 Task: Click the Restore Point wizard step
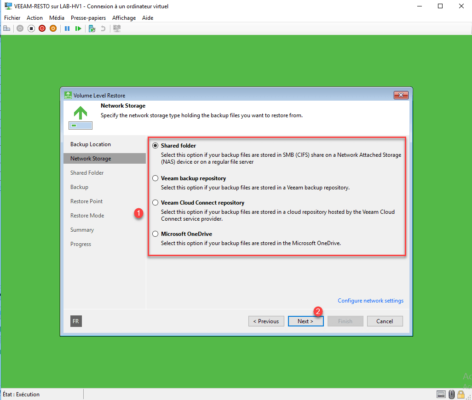pyautogui.click(x=86, y=201)
